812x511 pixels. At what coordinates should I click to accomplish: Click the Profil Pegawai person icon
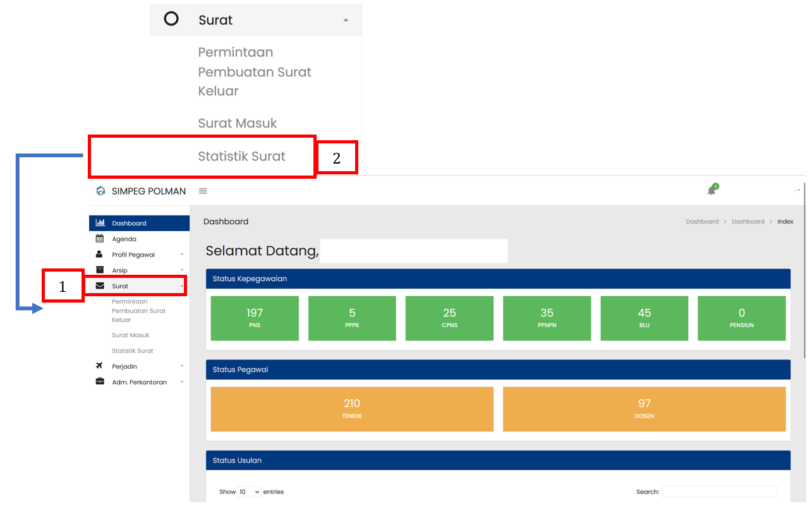100,255
